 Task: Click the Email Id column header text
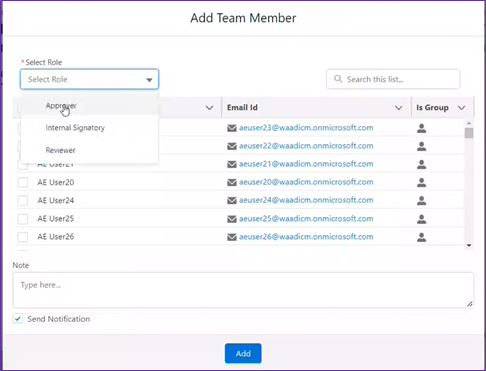(242, 107)
